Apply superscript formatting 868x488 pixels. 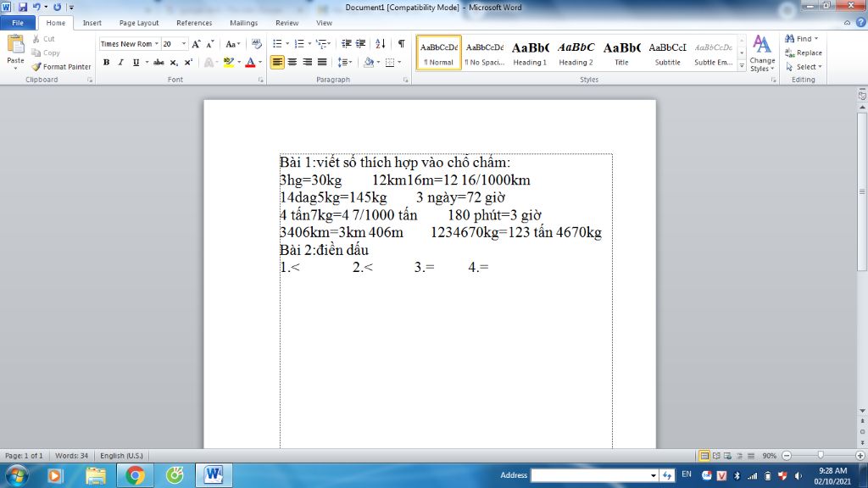tap(188, 62)
